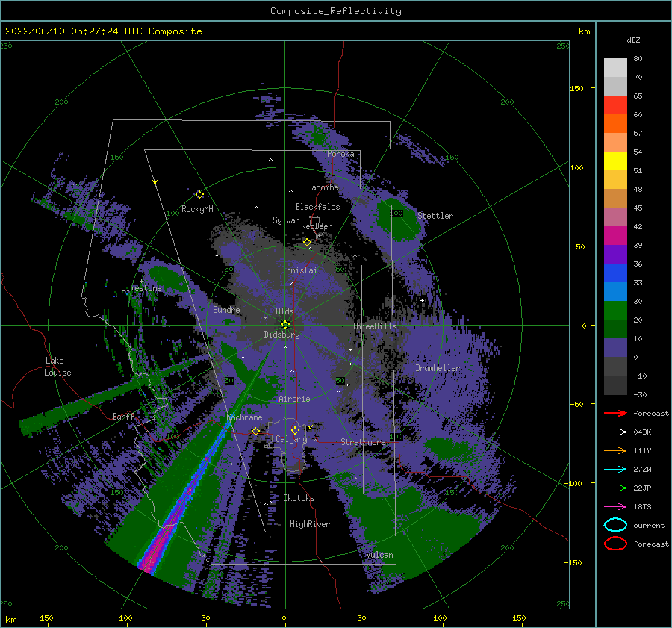Click the ThreeHills label
672x628 pixels.
point(375,326)
